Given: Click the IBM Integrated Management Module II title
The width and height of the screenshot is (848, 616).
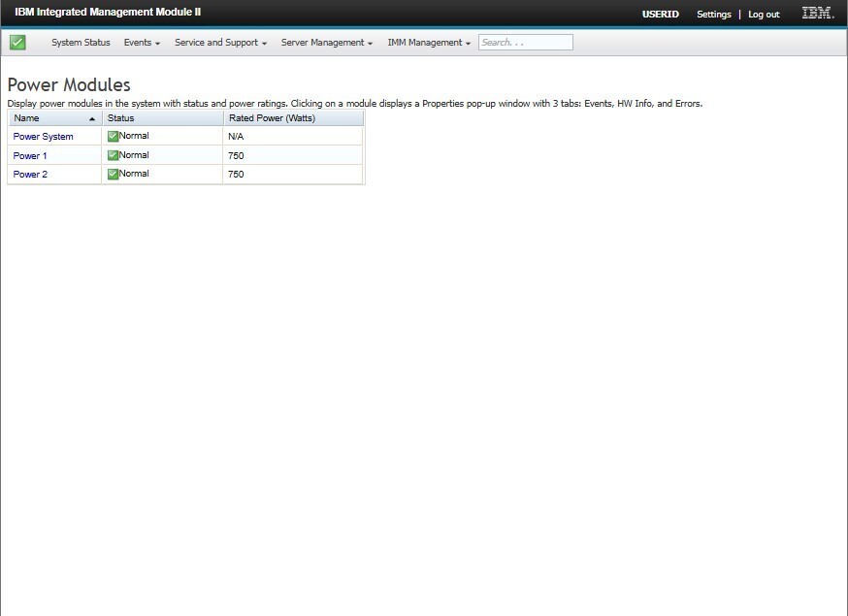Looking at the screenshot, I should [108, 12].
